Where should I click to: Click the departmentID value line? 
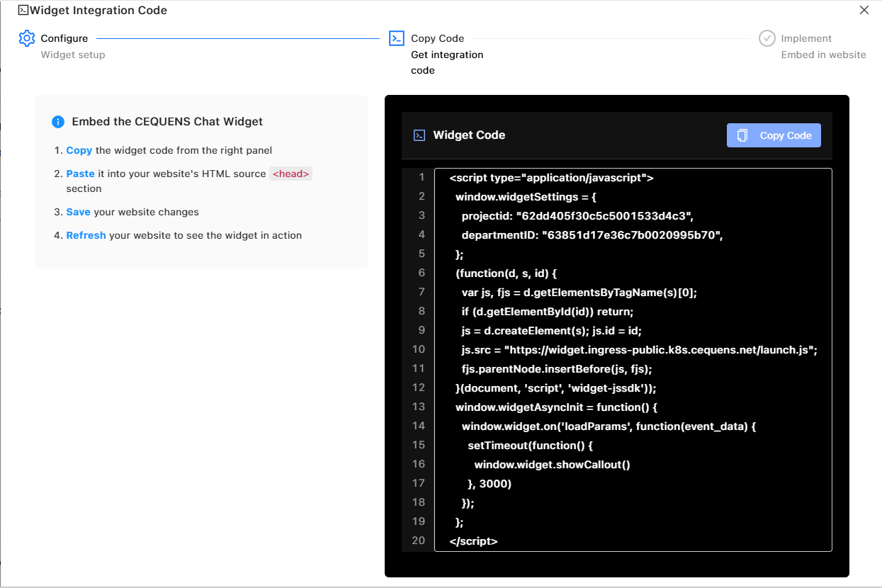coord(592,235)
